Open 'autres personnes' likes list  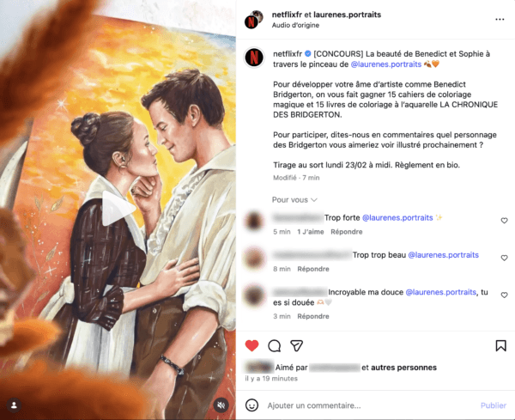pyautogui.click(x=403, y=368)
